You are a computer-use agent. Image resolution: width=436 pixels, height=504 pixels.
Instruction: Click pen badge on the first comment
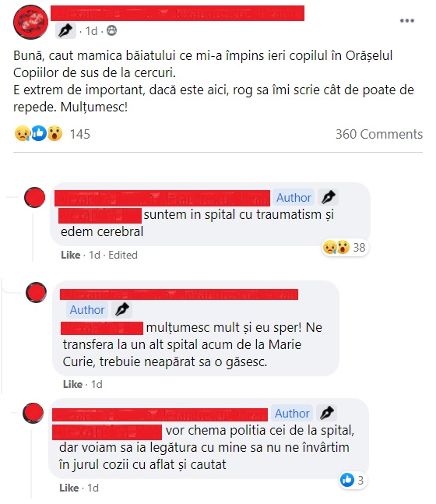click(x=328, y=197)
